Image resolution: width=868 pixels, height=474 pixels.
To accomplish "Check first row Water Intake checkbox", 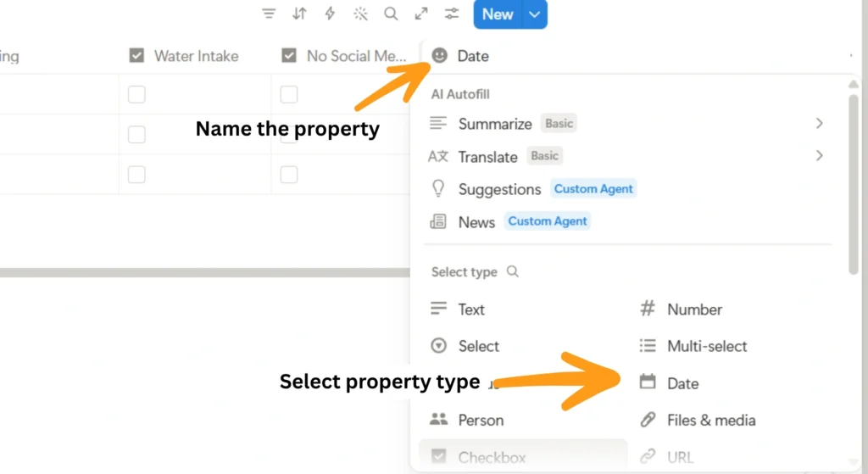I will click(136, 94).
